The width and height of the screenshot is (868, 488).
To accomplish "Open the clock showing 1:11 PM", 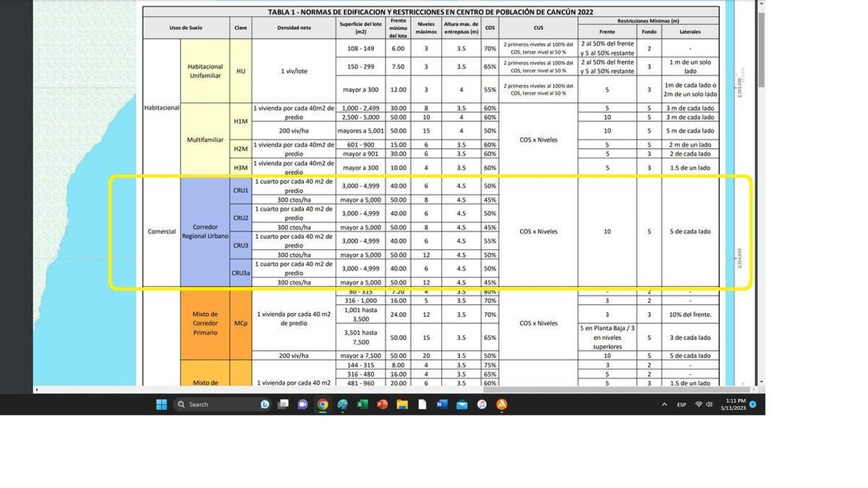I will (735, 404).
